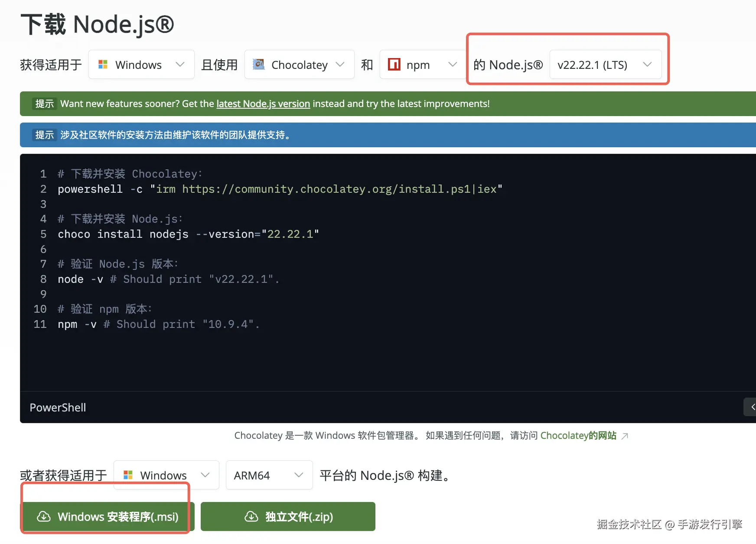Viewport: 756px width, 544px height.
Task: Click the Windows logo icon in the top dropdown
Action: click(x=103, y=64)
